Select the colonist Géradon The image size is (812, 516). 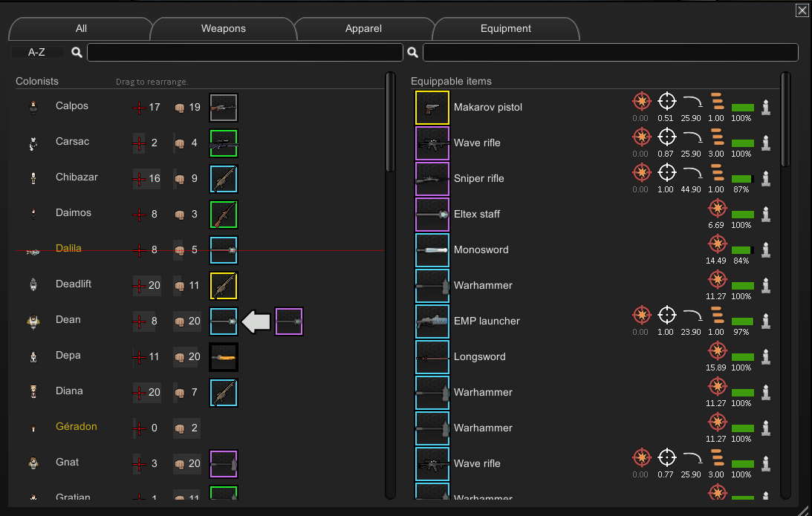point(76,427)
